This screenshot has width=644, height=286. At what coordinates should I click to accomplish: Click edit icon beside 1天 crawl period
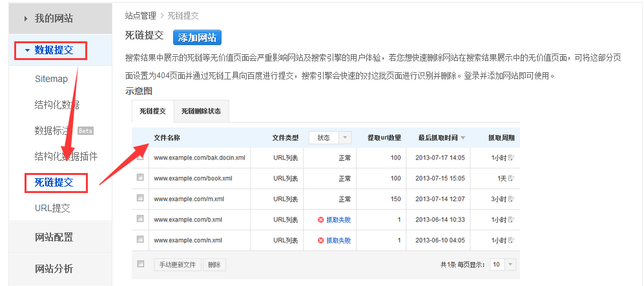pyautogui.click(x=511, y=178)
